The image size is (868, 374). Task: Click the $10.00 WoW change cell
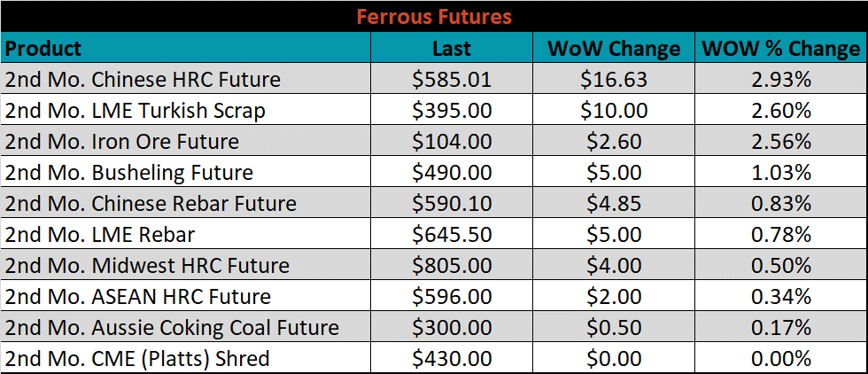click(x=614, y=110)
